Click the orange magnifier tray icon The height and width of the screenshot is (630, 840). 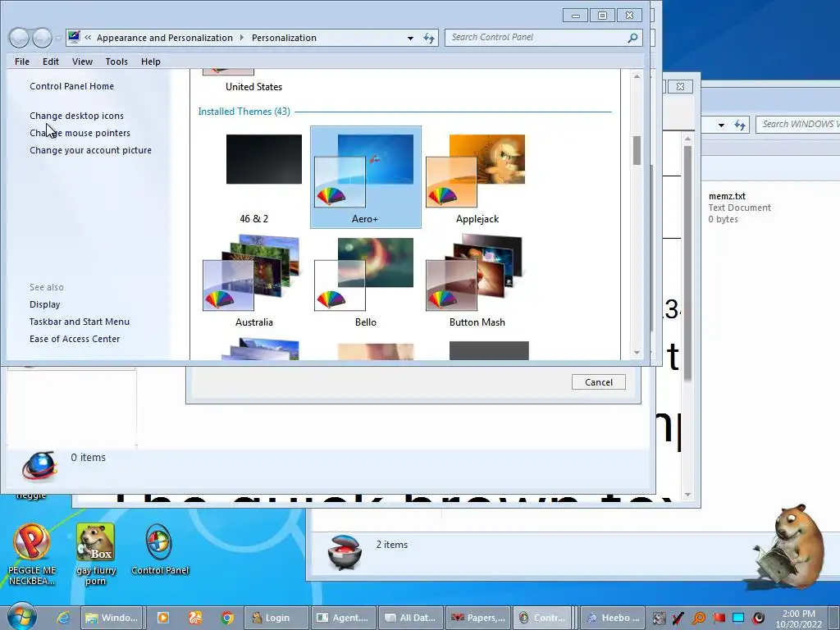(x=698, y=619)
